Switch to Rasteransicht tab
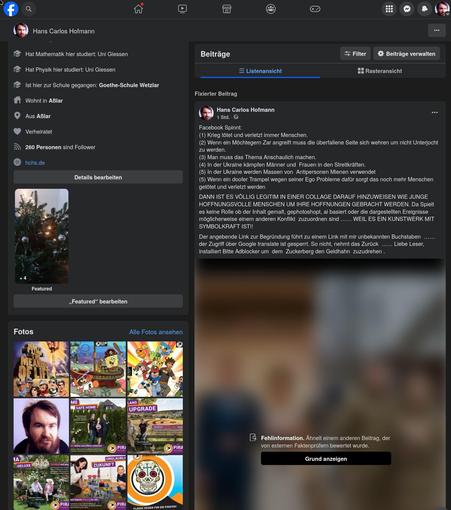451x510 pixels. coord(380,71)
